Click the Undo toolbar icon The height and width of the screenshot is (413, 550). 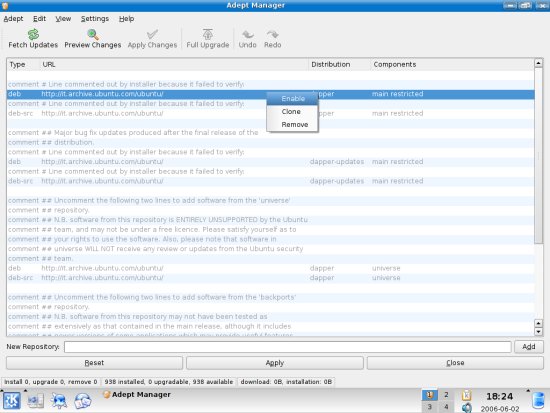tap(248, 39)
